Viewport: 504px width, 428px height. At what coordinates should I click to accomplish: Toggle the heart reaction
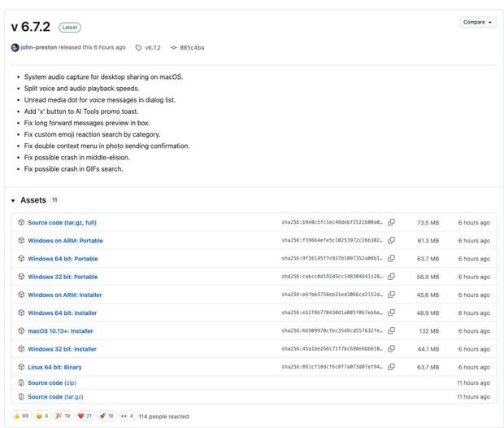tap(85, 416)
